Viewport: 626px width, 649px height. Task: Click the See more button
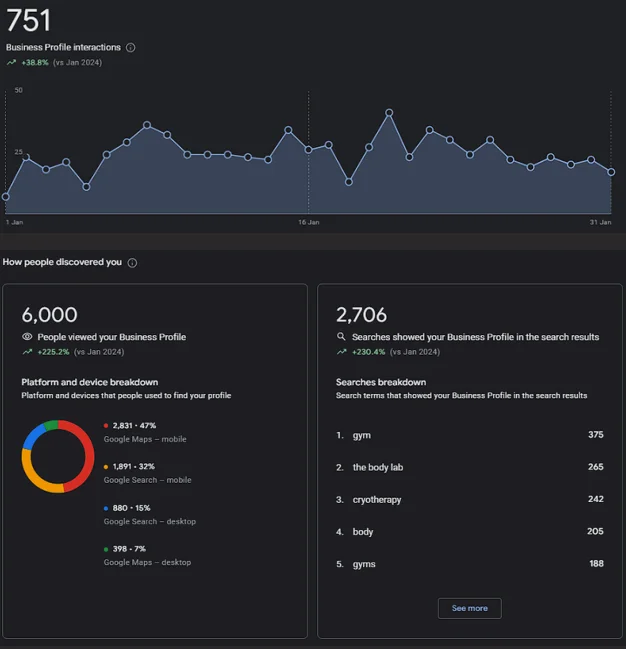point(469,608)
